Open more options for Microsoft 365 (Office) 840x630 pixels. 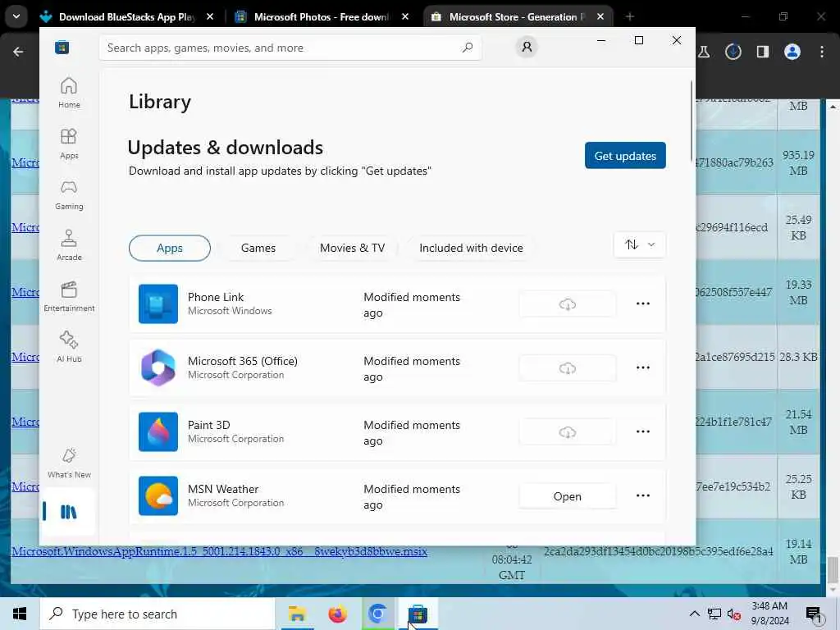643,368
